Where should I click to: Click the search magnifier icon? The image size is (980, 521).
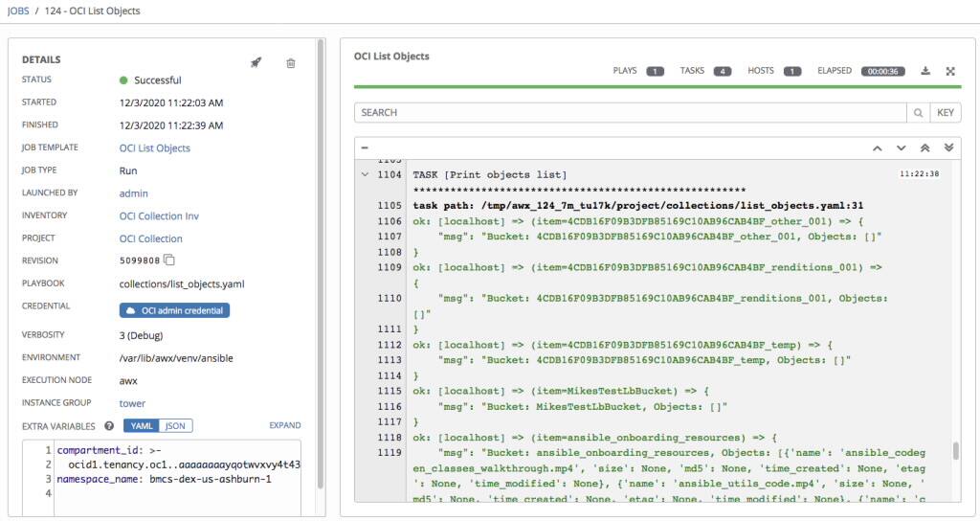tap(918, 113)
